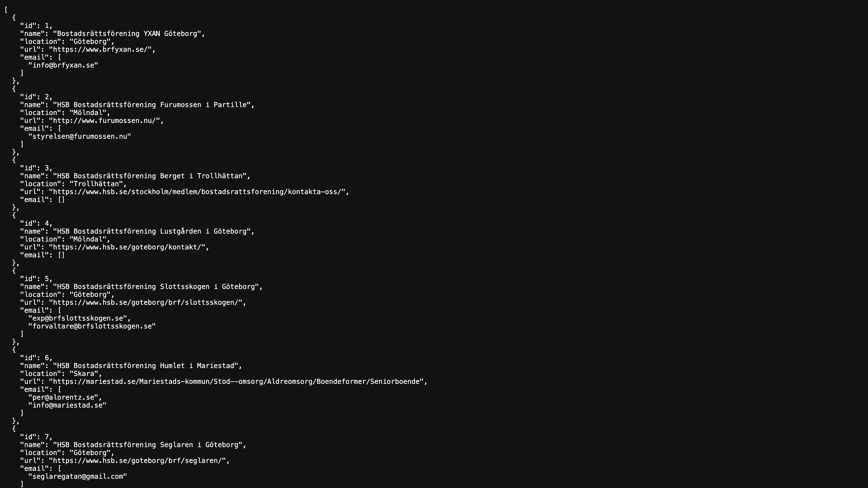The height and width of the screenshot is (488, 868).
Task: Click the styrelsen@furumossen.nu email
Action: point(80,136)
